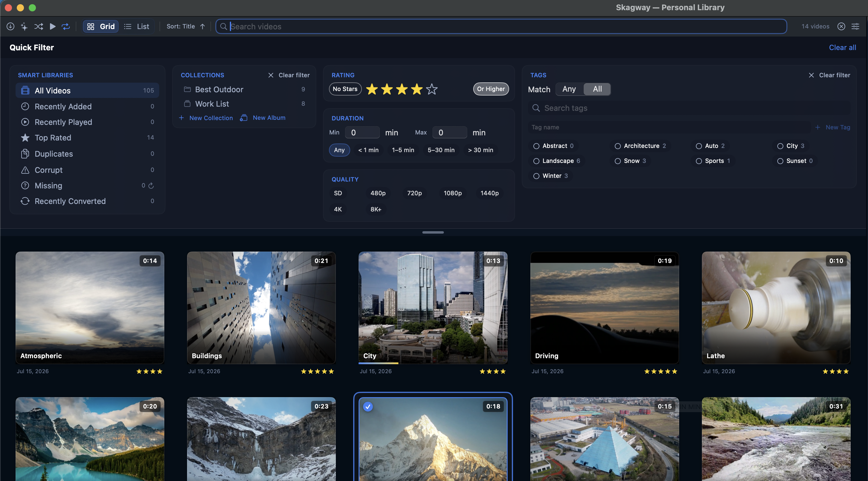Click the New Tag button
The height and width of the screenshot is (481, 868).
pos(833,127)
